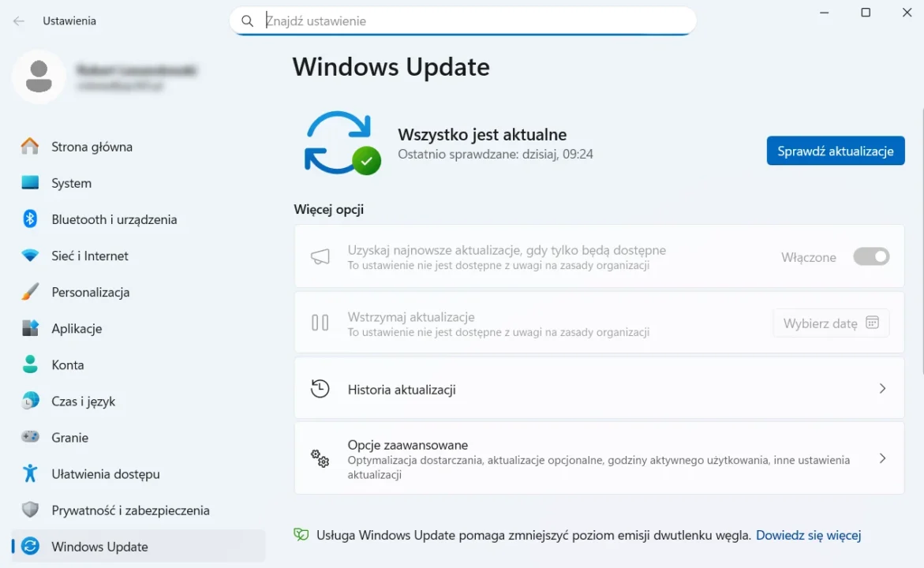Click the blurred account name text
Viewport: 924px width, 568px height.
pyautogui.click(x=137, y=70)
